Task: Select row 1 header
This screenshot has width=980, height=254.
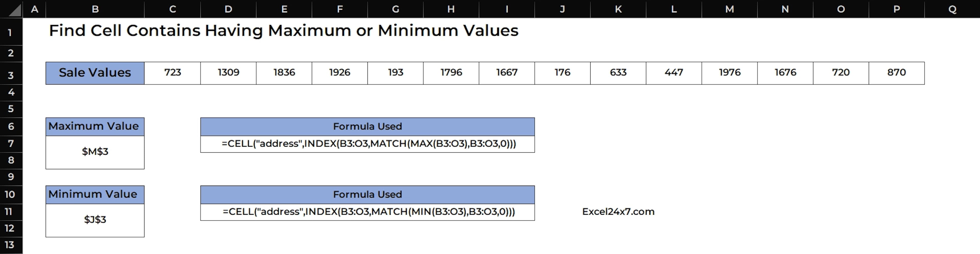Action: tap(11, 32)
